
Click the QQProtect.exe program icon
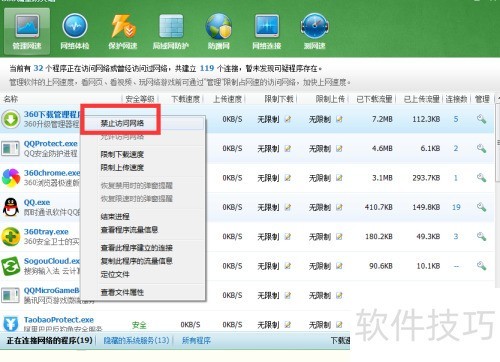[x=10, y=149]
